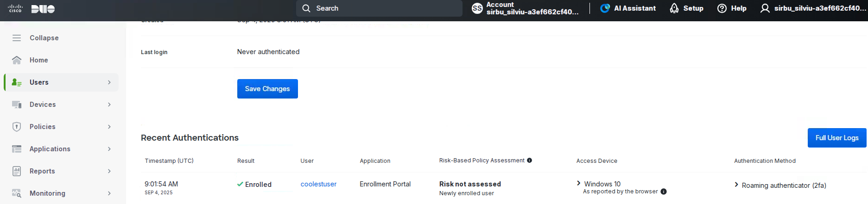This screenshot has height=204, width=868.
Task: Open the Policies menu item
Action: (x=61, y=127)
